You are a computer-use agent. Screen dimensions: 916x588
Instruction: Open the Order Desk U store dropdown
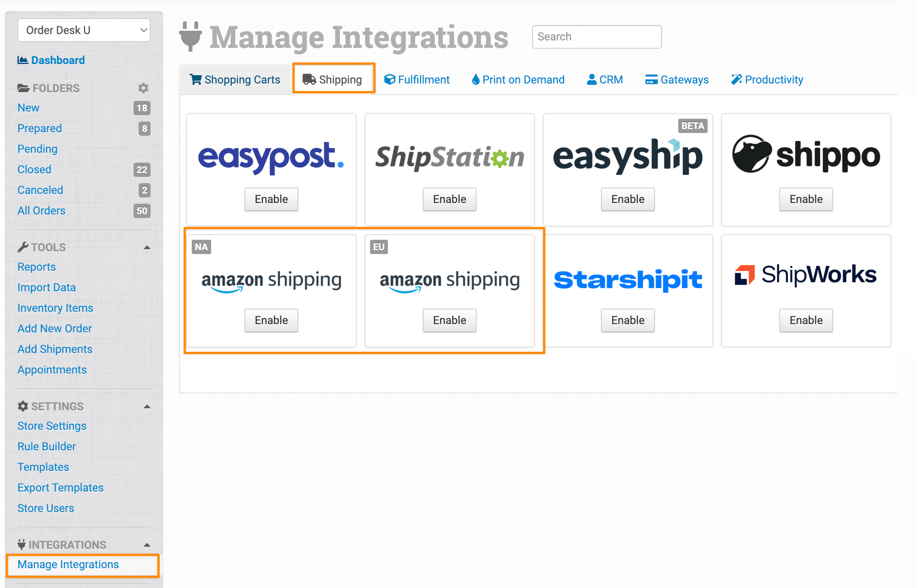click(x=84, y=30)
